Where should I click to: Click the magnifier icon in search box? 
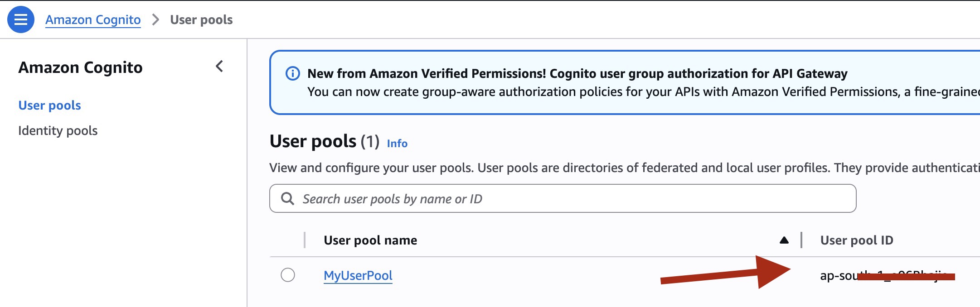(287, 198)
